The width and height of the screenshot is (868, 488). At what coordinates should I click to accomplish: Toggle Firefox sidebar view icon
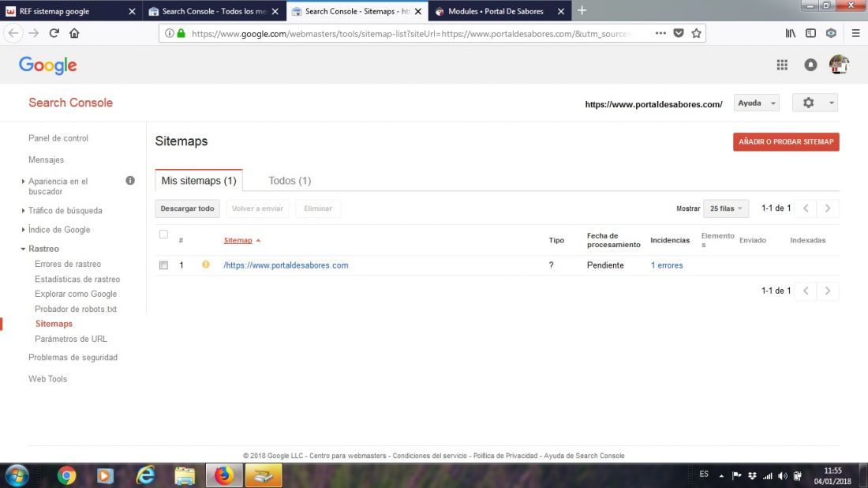point(810,33)
